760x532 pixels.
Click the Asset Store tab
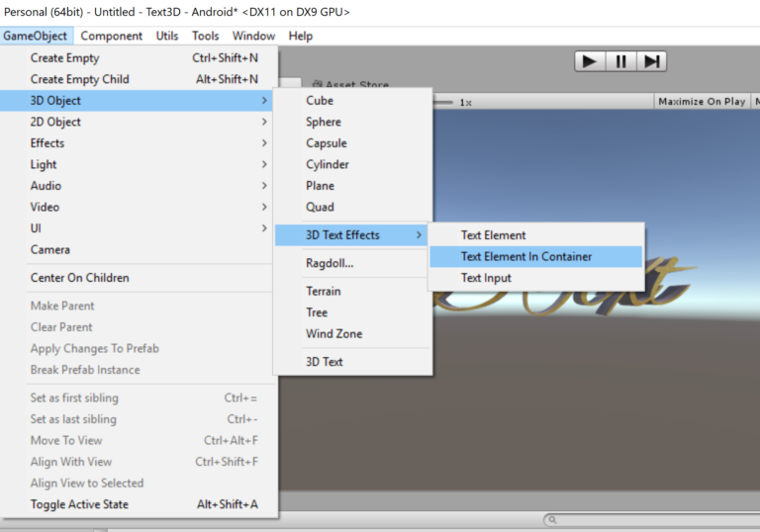click(x=350, y=85)
